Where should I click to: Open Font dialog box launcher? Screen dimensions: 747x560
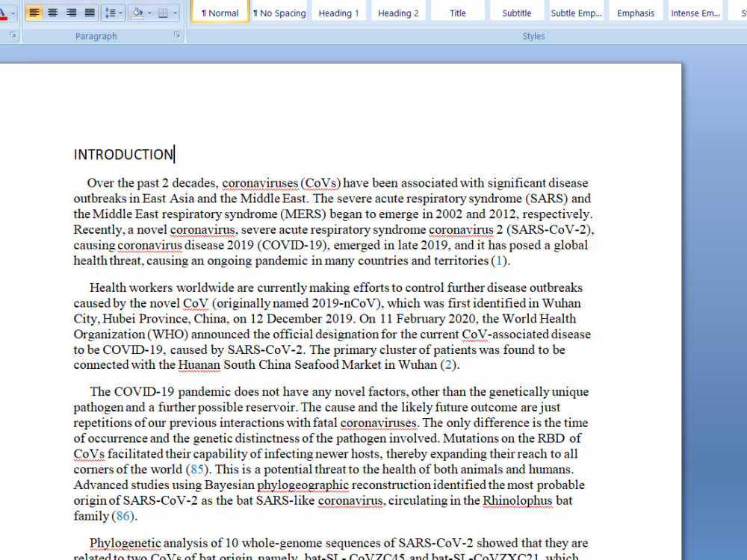tap(13, 35)
